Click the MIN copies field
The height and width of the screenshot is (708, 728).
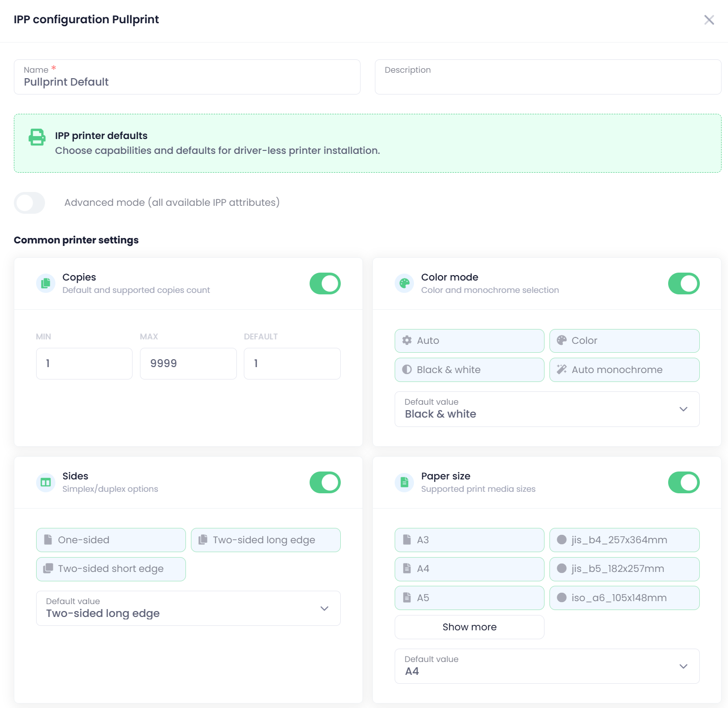point(84,364)
